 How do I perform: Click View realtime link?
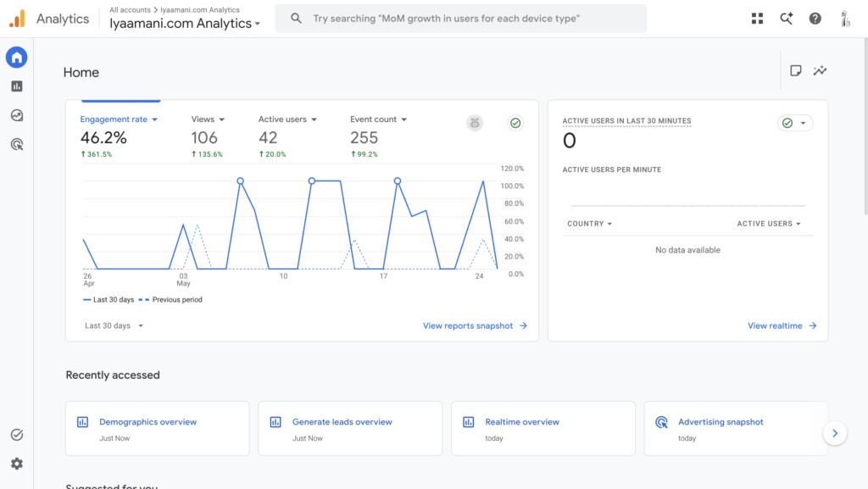pos(782,325)
